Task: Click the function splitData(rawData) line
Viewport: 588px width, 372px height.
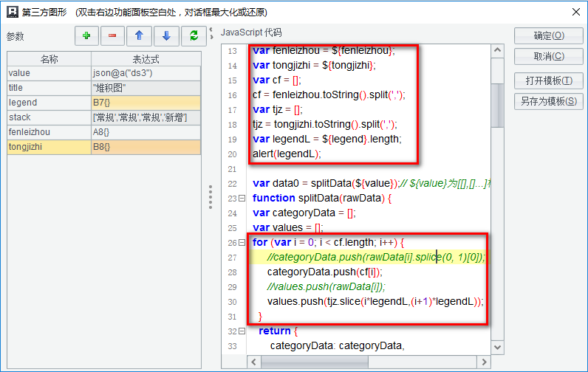Action: 322,198
